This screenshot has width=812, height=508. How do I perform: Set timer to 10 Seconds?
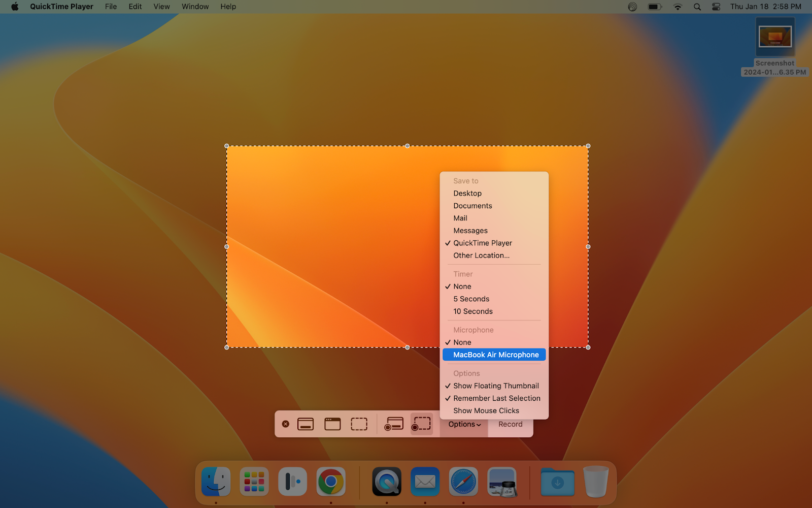(494, 311)
